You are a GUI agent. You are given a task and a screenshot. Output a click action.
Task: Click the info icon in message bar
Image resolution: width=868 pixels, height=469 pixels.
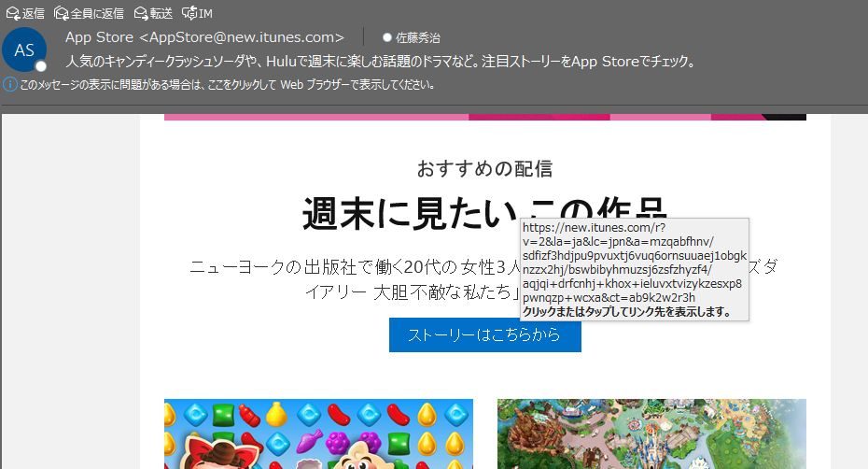(x=10, y=85)
